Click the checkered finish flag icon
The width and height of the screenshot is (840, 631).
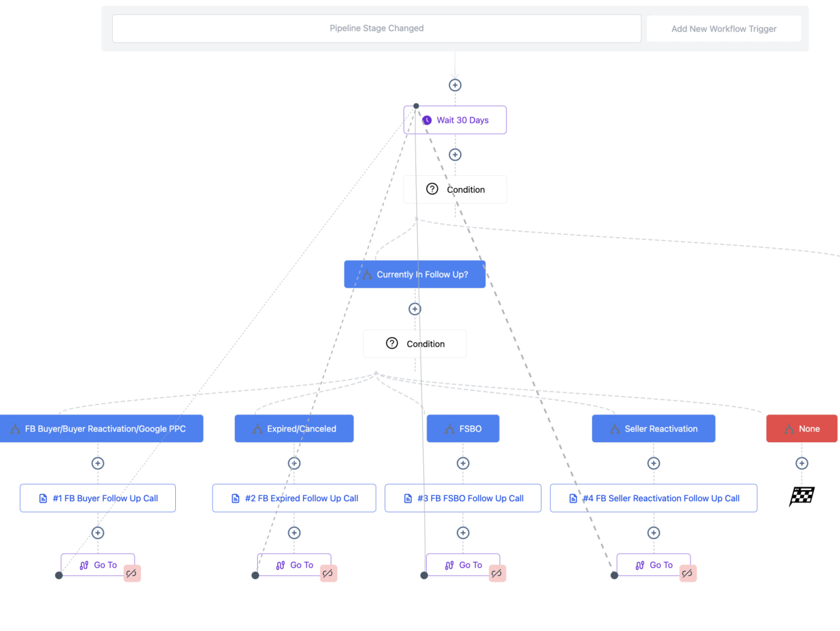[x=801, y=497]
